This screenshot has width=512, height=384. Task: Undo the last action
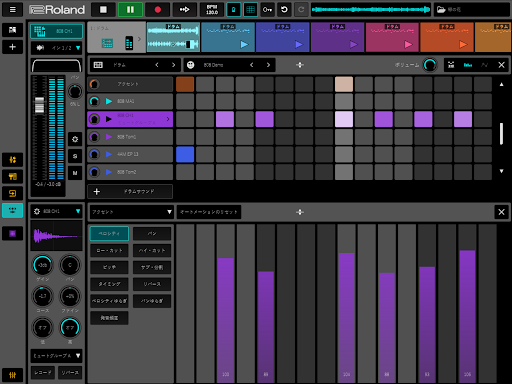pos(284,10)
